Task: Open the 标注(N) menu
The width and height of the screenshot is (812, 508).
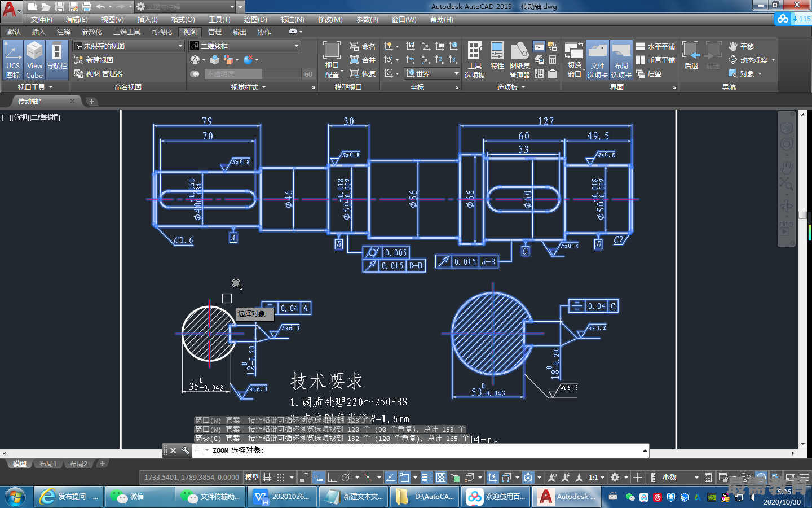Action: coord(292,20)
